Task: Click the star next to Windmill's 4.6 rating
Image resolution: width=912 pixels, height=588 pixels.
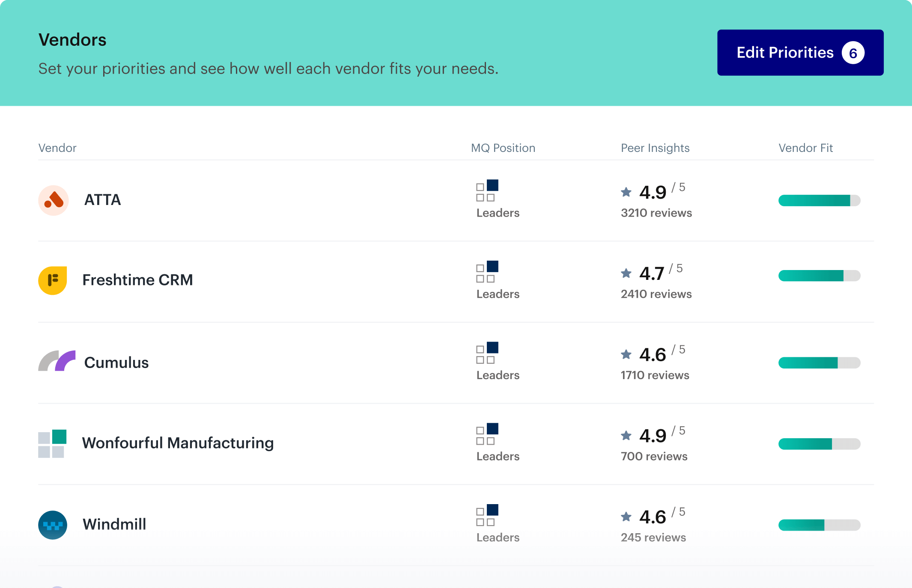Action: (626, 517)
